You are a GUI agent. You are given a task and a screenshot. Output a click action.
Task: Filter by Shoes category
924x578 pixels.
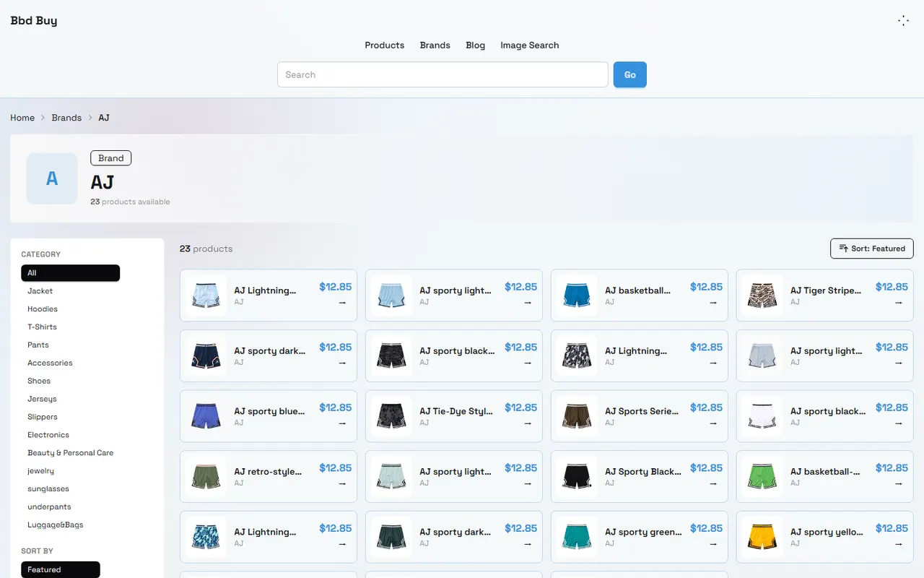pos(39,381)
